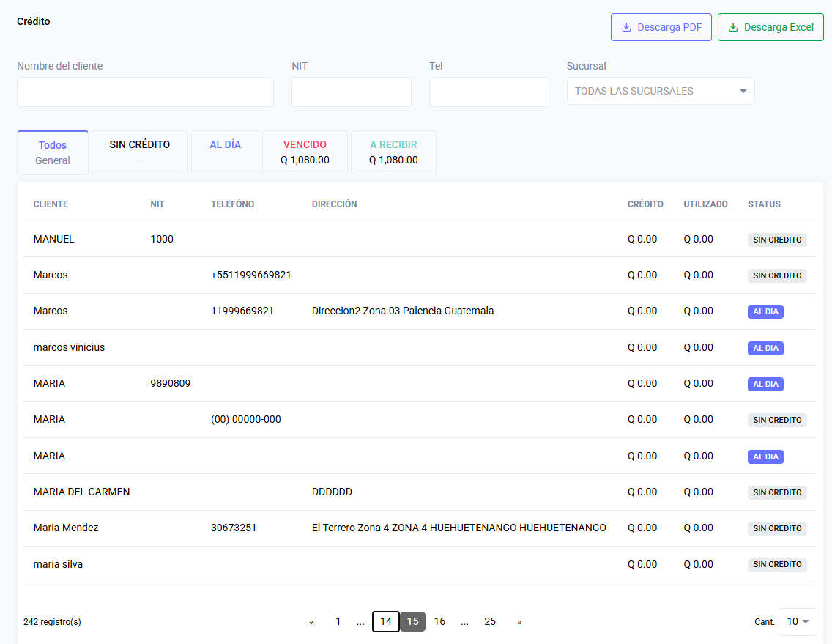Screen dimensions: 832x644
Task: Show the A RECIBIR tab
Action: [x=393, y=152]
